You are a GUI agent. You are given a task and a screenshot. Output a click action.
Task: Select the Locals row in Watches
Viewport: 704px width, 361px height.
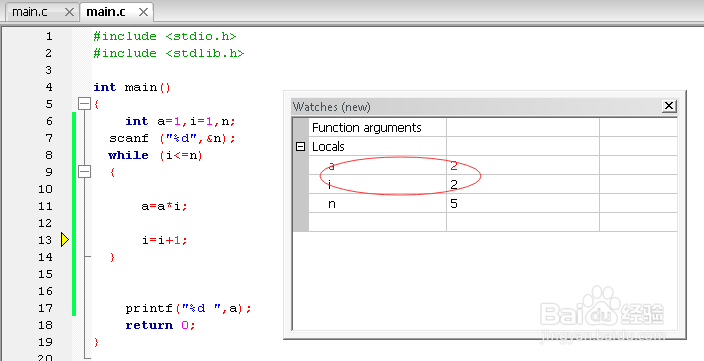tap(493, 146)
